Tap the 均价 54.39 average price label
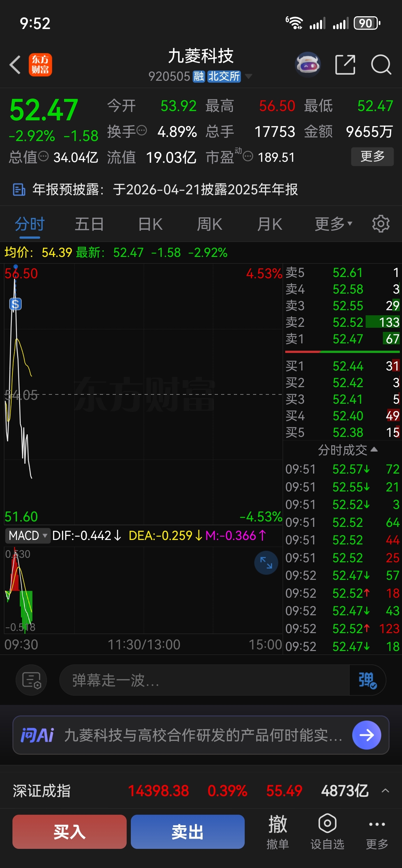This screenshot has width=402, height=868. coord(38,252)
